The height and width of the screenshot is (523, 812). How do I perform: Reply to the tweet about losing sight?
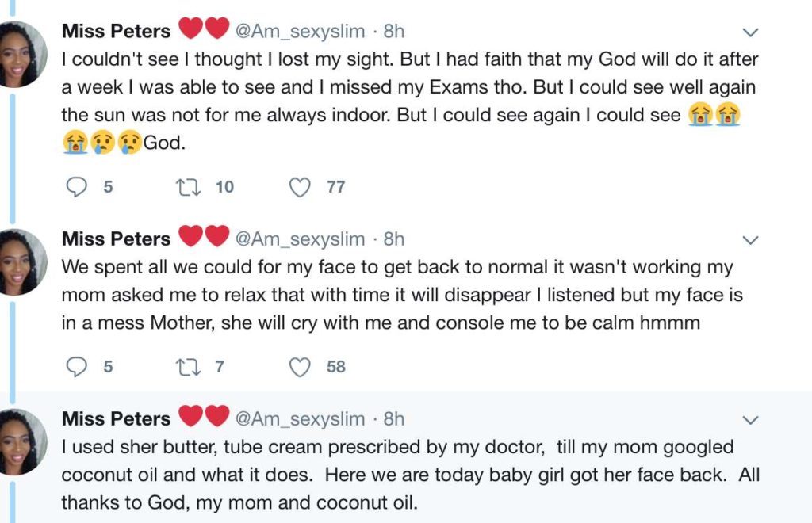point(77,187)
